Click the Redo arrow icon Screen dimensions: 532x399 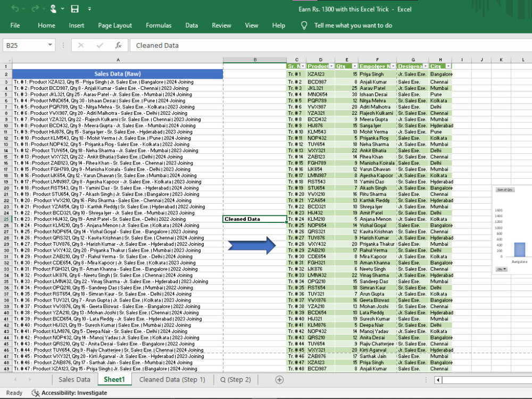tap(35, 9)
